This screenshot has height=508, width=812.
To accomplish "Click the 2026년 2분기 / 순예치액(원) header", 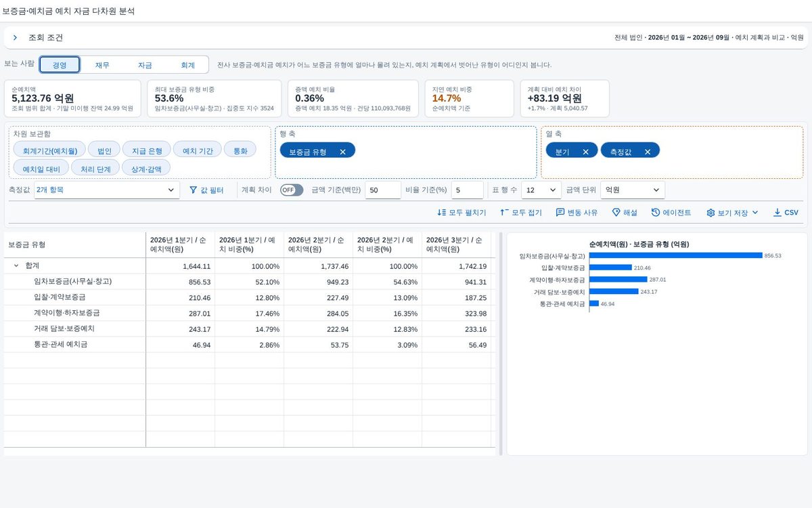I will click(x=318, y=245).
